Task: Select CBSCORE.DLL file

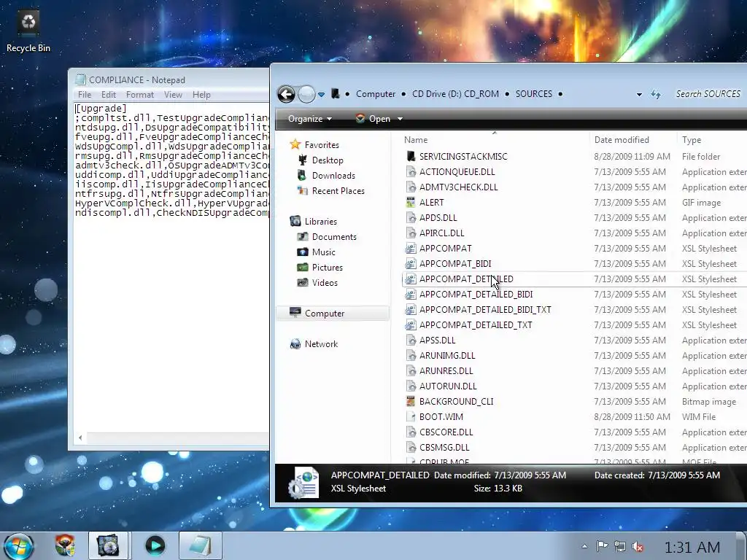Action: [x=446, y=432]
